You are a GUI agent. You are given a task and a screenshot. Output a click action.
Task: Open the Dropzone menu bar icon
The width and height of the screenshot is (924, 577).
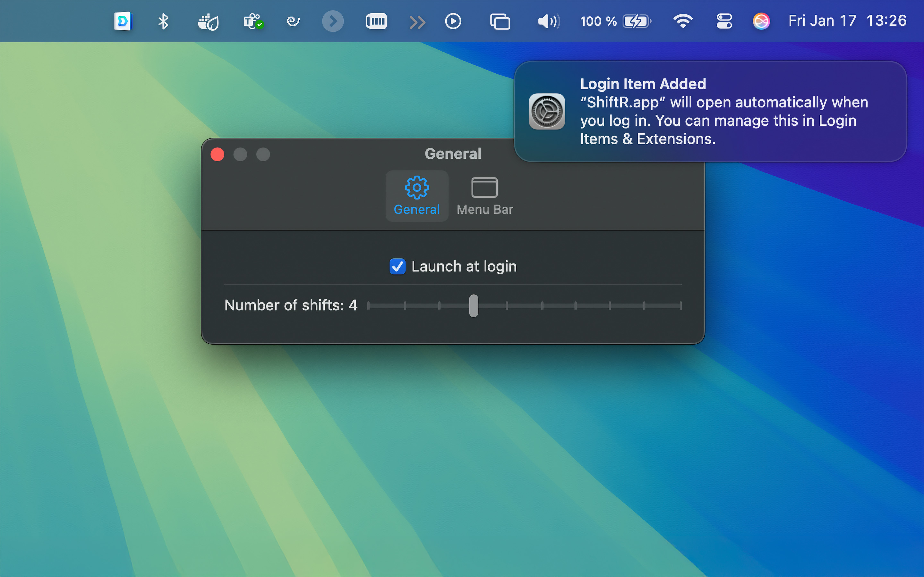point(123,21)
